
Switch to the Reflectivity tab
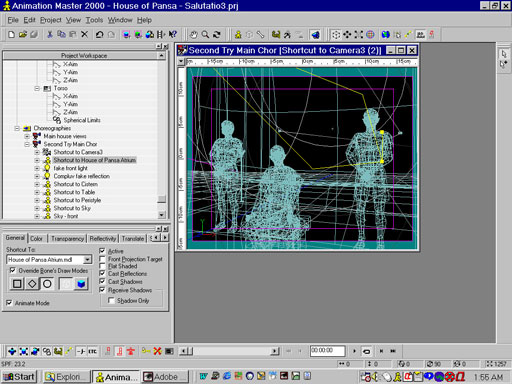pyautogui.click(x=103, y=239)
